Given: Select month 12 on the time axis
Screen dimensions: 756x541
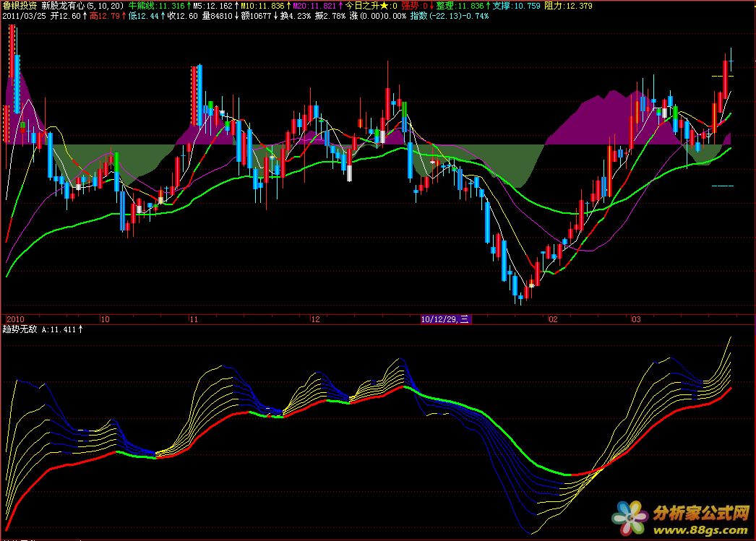Looking at the screenshot, I should click(315, 319).
